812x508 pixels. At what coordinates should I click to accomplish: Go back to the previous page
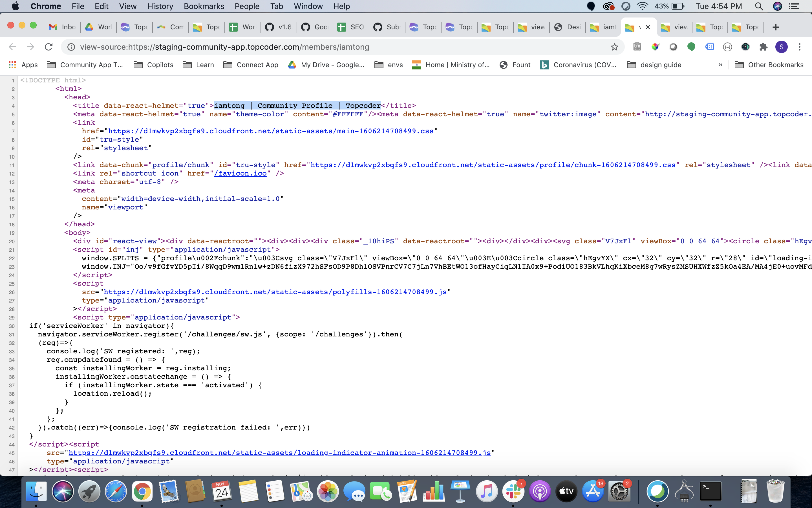(12, 47)
